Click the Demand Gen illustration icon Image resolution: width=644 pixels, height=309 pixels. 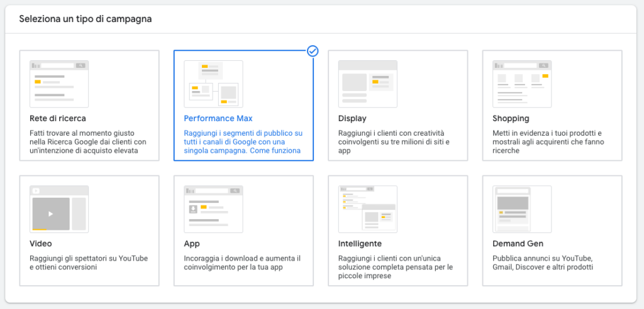tap(522, 209)
